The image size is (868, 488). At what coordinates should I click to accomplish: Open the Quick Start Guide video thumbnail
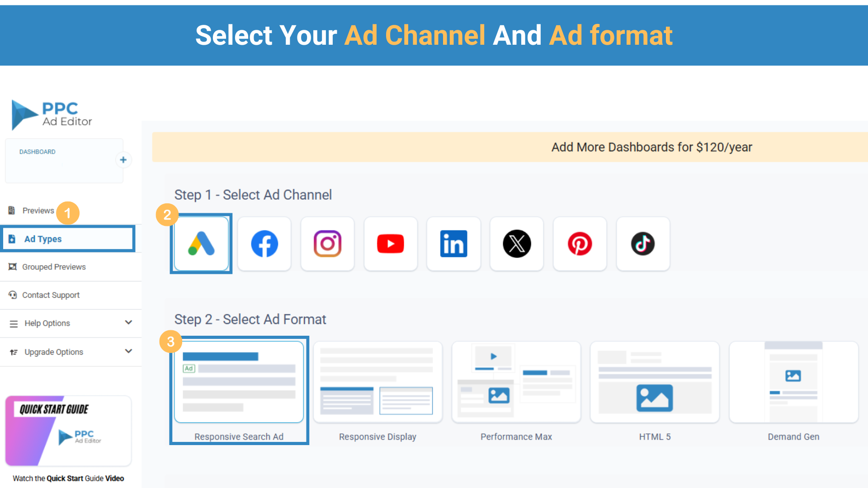(68, 431)
